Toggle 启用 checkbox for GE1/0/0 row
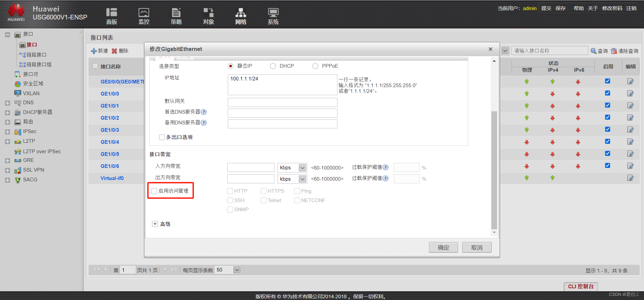 tap(607, 93)
